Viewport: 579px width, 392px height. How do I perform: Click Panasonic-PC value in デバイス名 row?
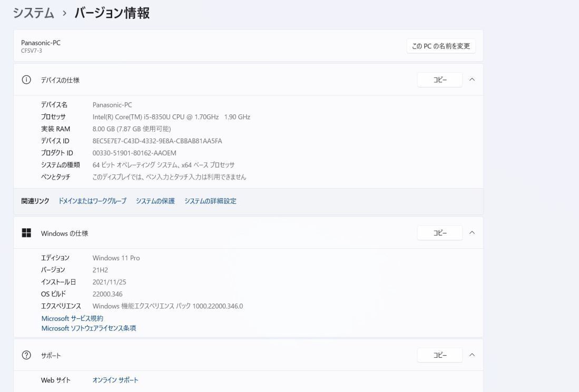[x=112, y=105]
